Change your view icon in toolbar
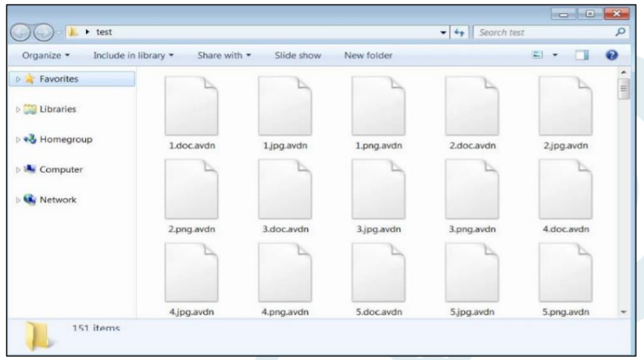644x360 pixels. click(537, 55)
